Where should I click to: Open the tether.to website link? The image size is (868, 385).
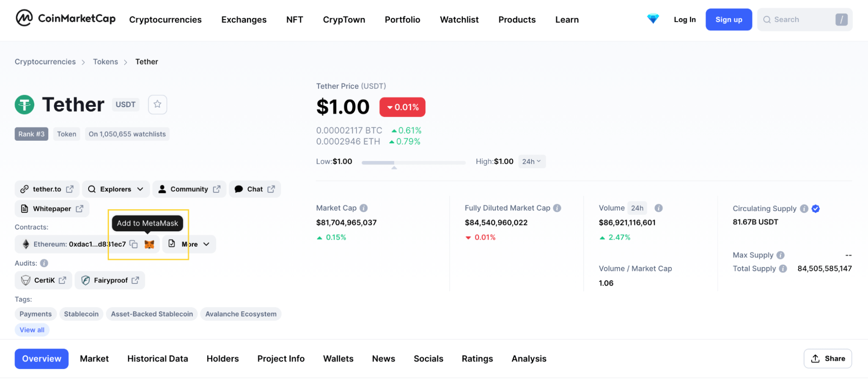click(x=47, y=189)
